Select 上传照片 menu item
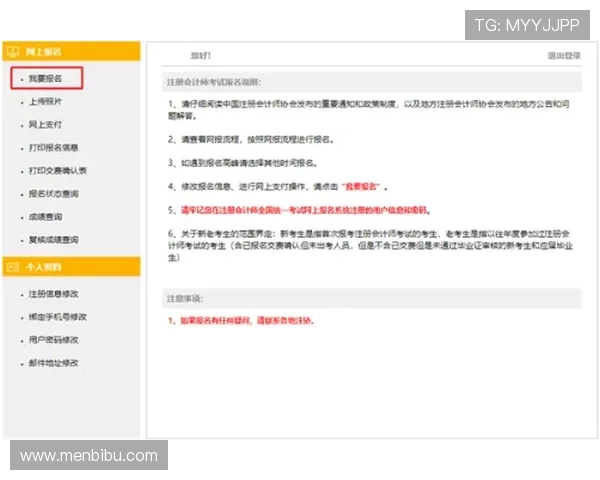 point(44,102)
